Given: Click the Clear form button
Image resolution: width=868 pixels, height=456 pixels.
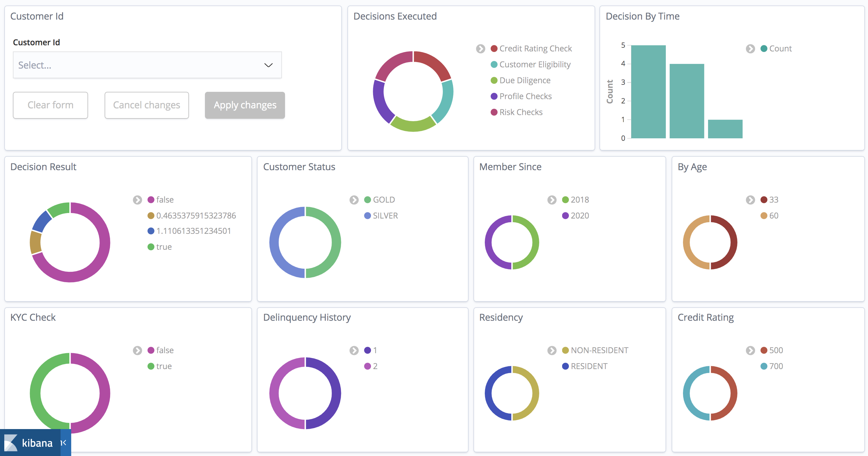Looking at the screenshot, I should pos(50,105).
